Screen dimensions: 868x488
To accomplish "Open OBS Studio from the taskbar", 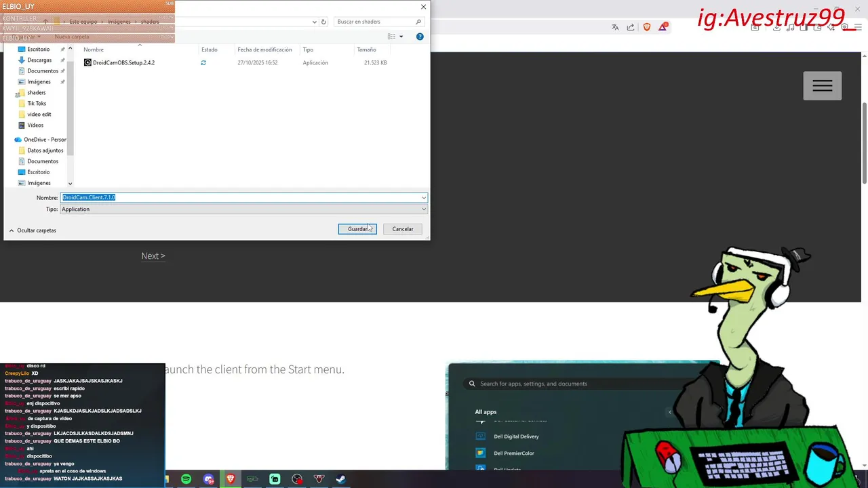I will pos(297,479).
